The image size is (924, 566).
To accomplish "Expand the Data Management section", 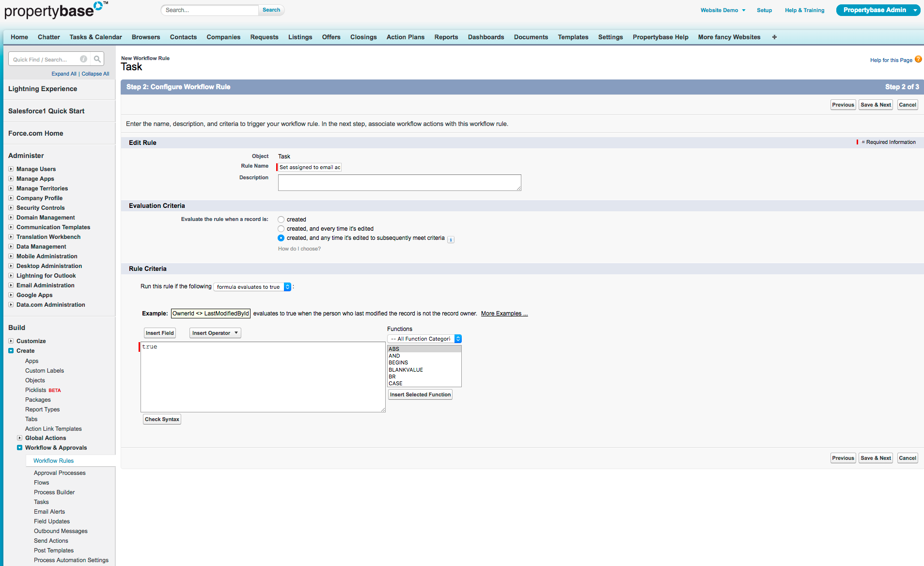I will 11,247.
